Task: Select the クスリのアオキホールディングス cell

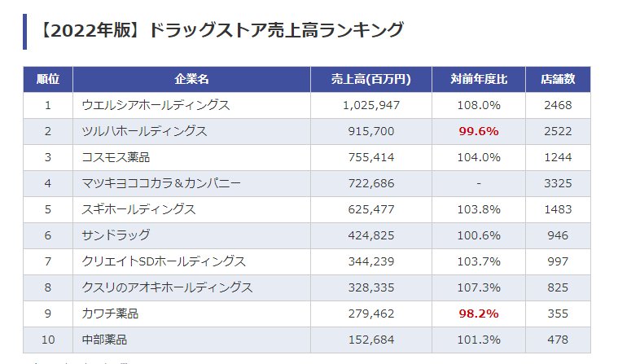Action: [168, 287]
